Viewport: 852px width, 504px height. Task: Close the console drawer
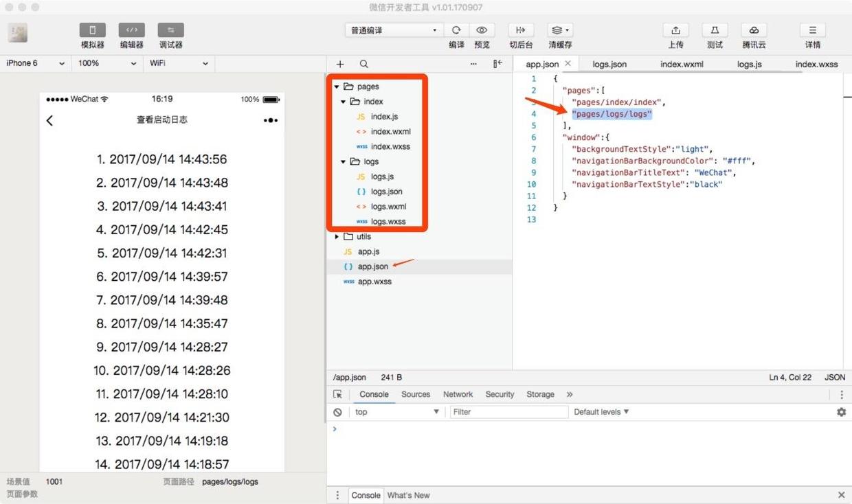coord(842,495)
